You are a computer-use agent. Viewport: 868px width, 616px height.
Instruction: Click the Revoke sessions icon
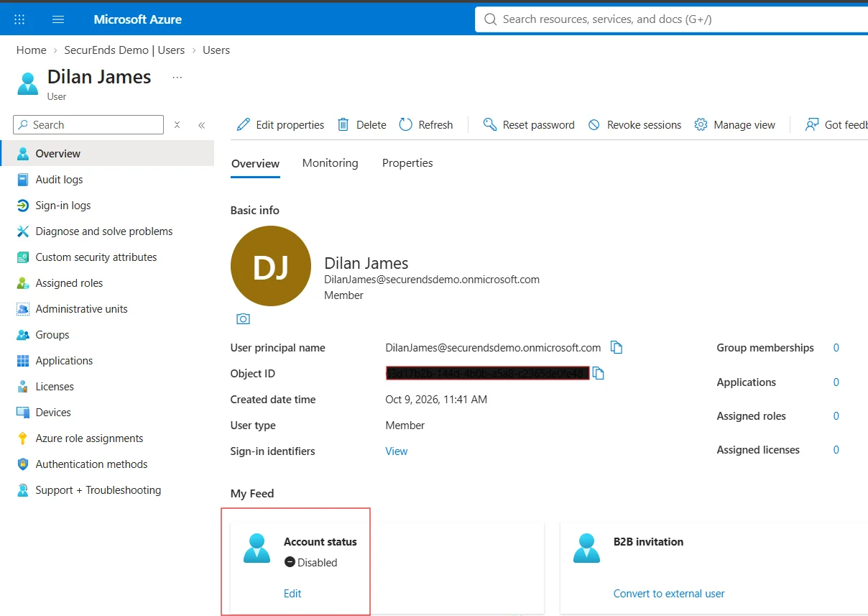[x=594, y=125]
